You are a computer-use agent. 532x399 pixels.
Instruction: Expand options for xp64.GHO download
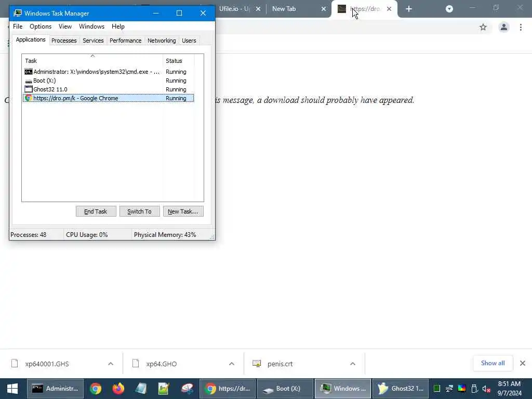(x=232, y=364)
